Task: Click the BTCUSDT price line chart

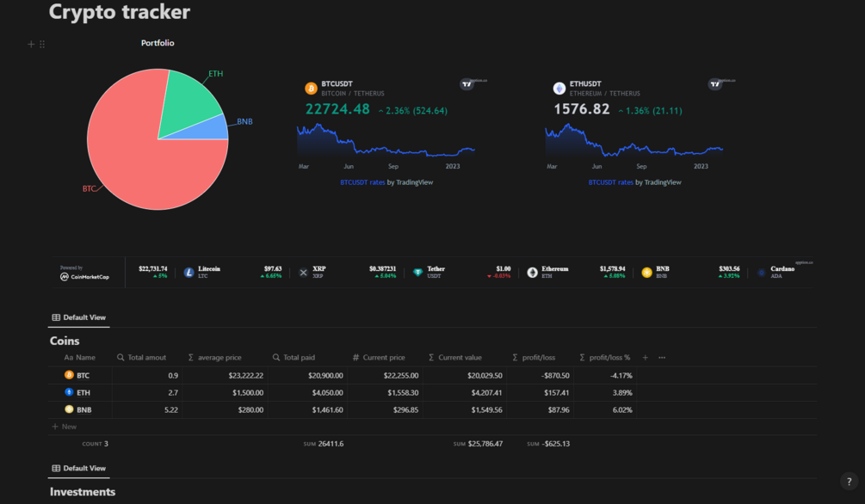Action: (x=386, y=140)
